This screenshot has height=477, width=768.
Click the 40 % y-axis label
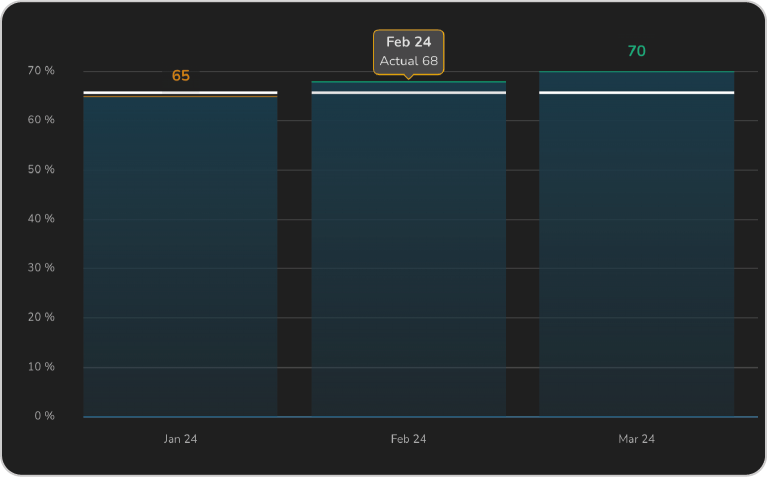coord(41,219)
